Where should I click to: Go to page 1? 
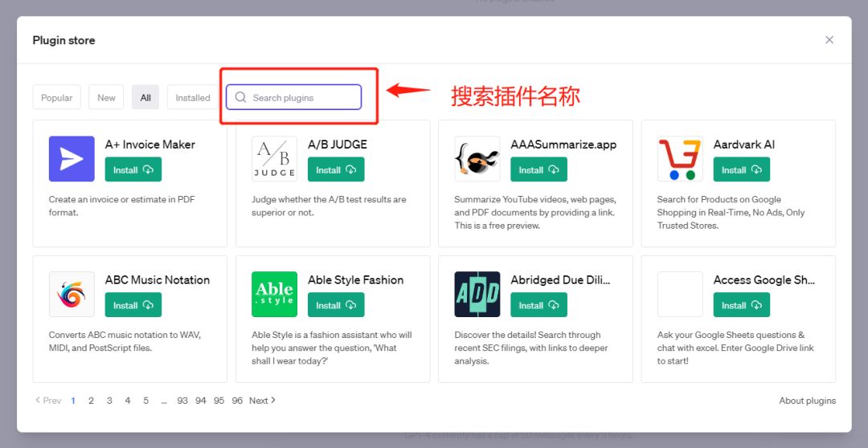[73, 401]
